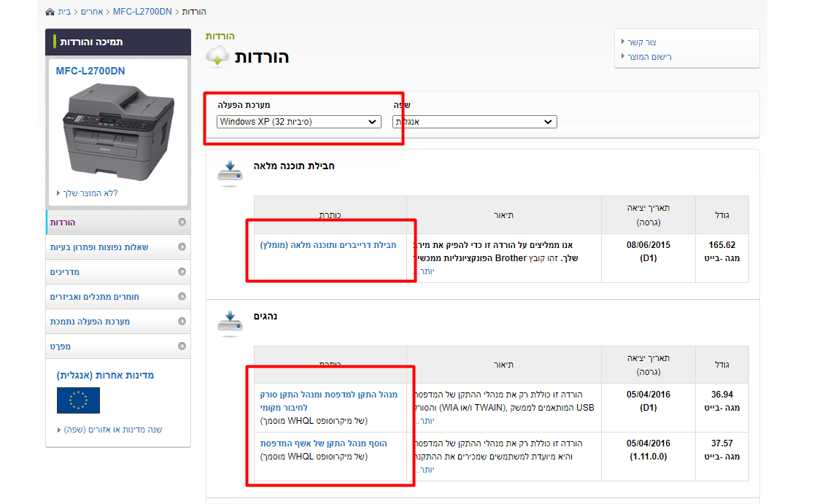
Task: Click the (1.11.0.0) version text
Action: tap(648, 457)
